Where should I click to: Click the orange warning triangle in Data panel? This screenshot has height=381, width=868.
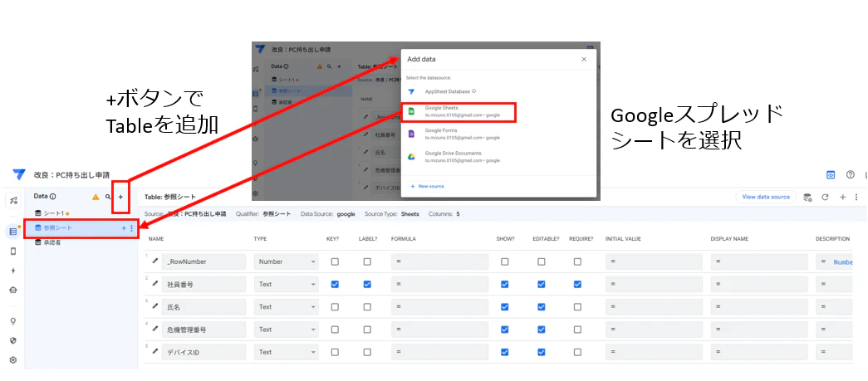[x=96, y=196]
